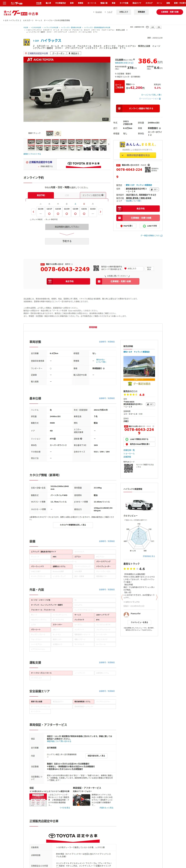Screen dimensions: 186x868
Task: Open the hamburger menu icon
Action: (4, 3)
